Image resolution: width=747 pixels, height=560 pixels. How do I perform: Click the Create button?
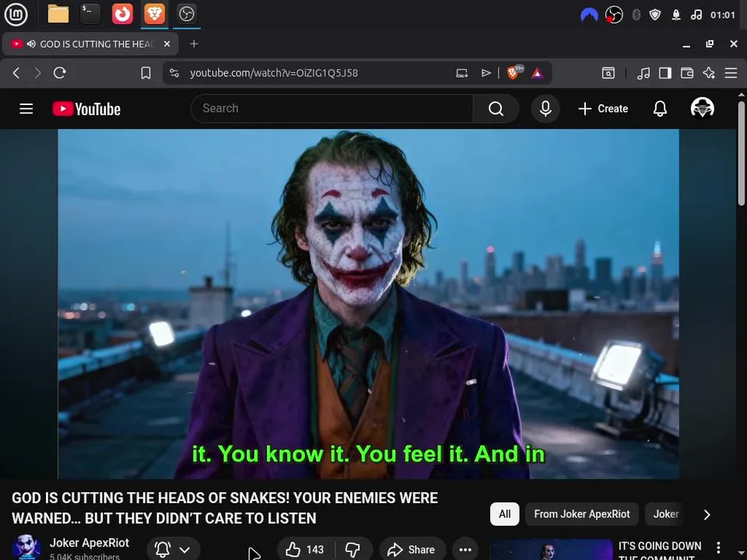[603, 109]
